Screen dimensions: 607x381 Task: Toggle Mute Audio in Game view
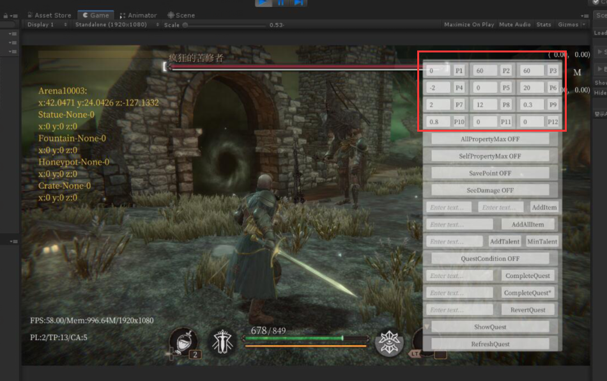514,24
